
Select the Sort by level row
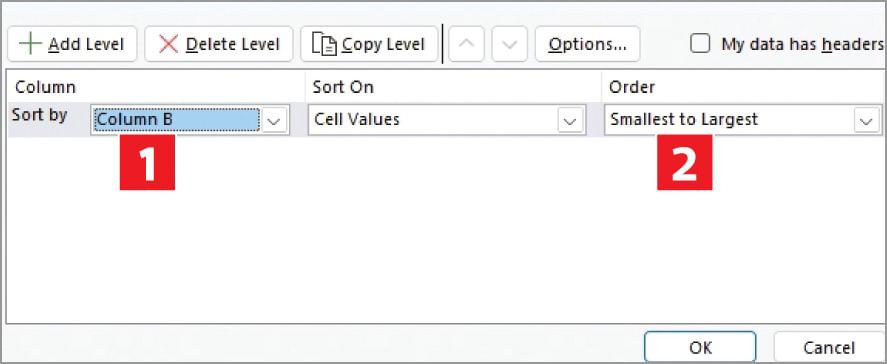coord(445,119)
